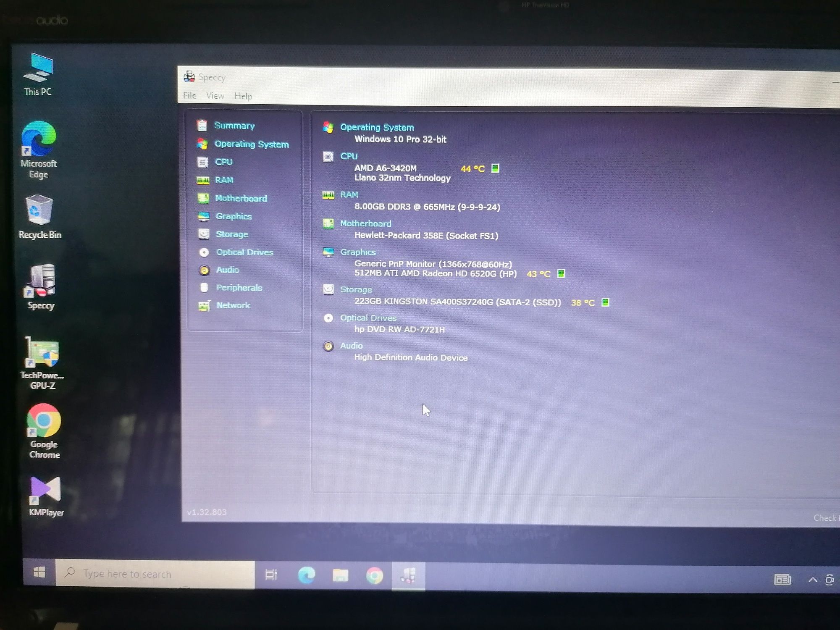The width and height of the screenshot is (840, 630).
Task: Select the Audio tab in Speccy sidebar
Action: tap(228, 269)
